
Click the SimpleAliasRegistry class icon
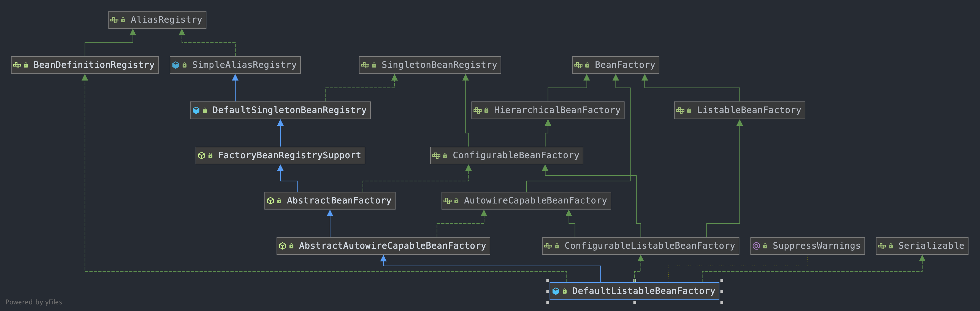tap(176, 65)
